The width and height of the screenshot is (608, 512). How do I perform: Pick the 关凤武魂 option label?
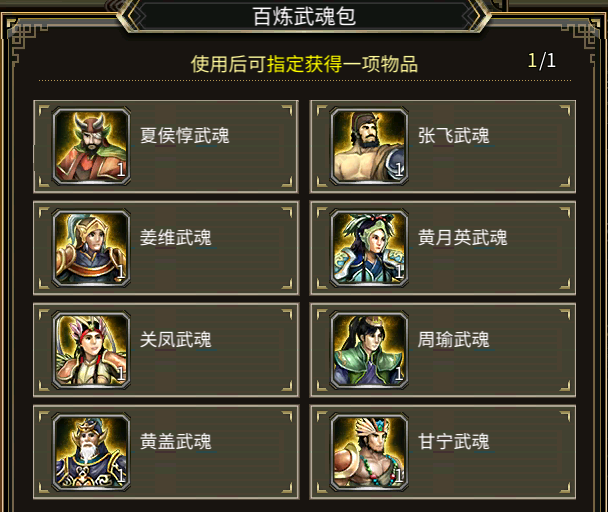point(176,339)
